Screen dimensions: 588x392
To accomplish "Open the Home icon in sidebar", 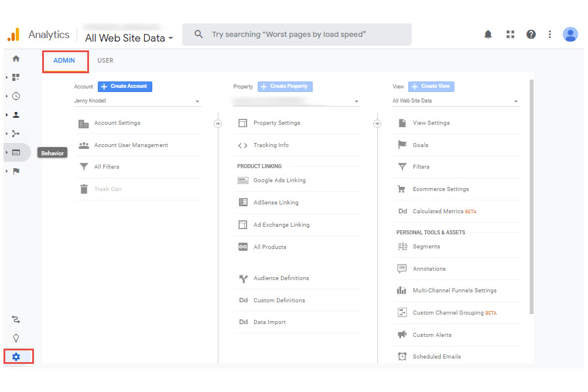I will pos(16,59).
